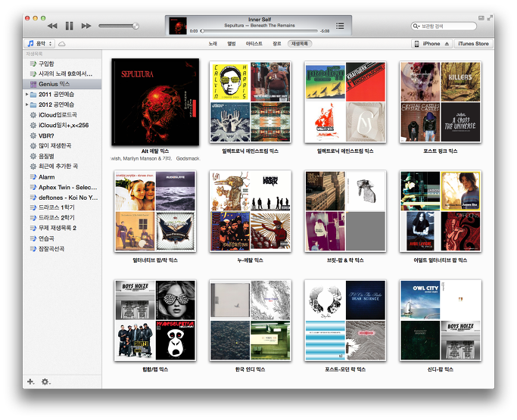Open the 힙합/랩 믹스 artwork
517x420 pixels.
[x=155, y=320]
